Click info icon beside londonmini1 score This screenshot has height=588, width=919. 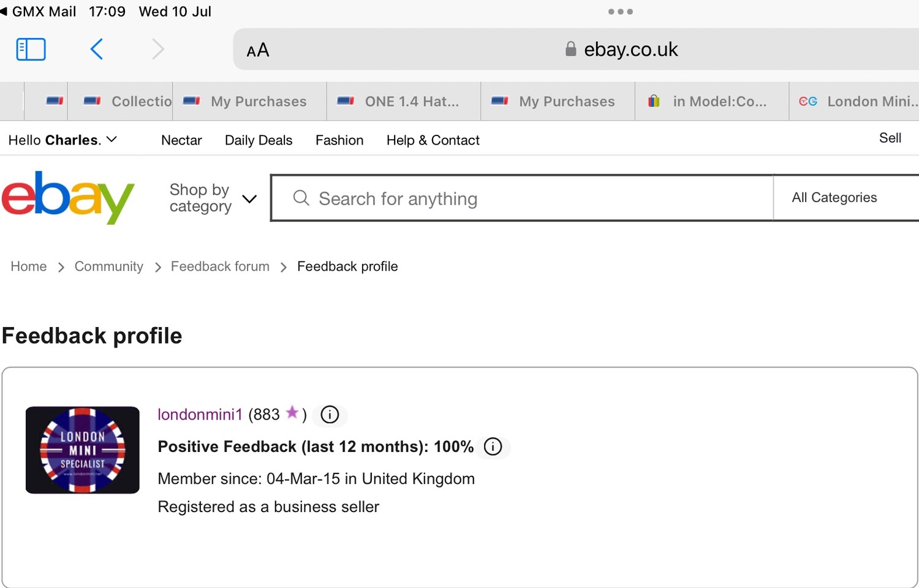[330, 415]
